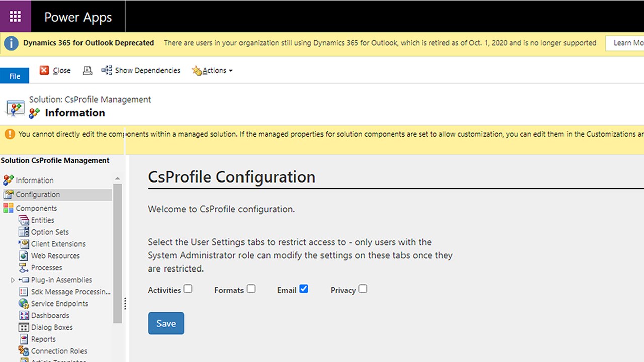Click the Sdk Message Processing icon
644x362 pixels.
[x=24, y=292]
